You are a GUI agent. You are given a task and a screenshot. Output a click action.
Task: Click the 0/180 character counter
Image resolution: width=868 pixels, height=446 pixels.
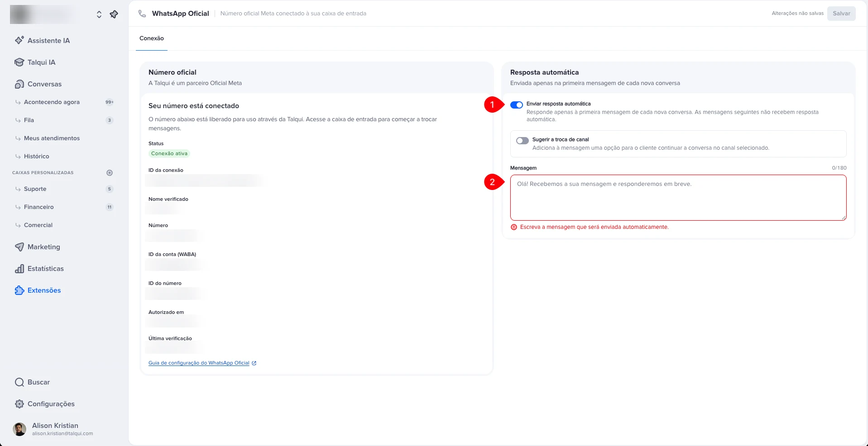(839, 168)
